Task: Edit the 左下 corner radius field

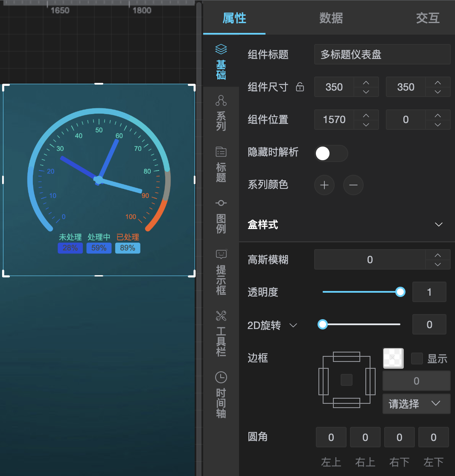Action: click(x=434, y=437)
